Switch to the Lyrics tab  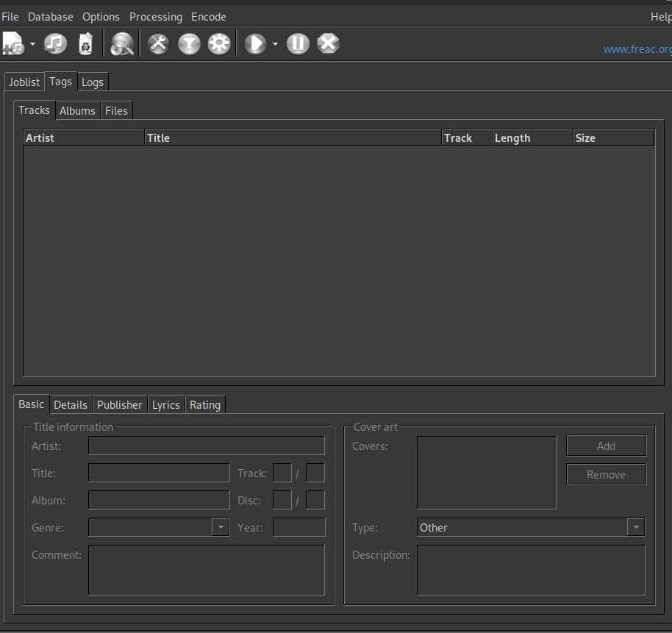coord(166,404)
